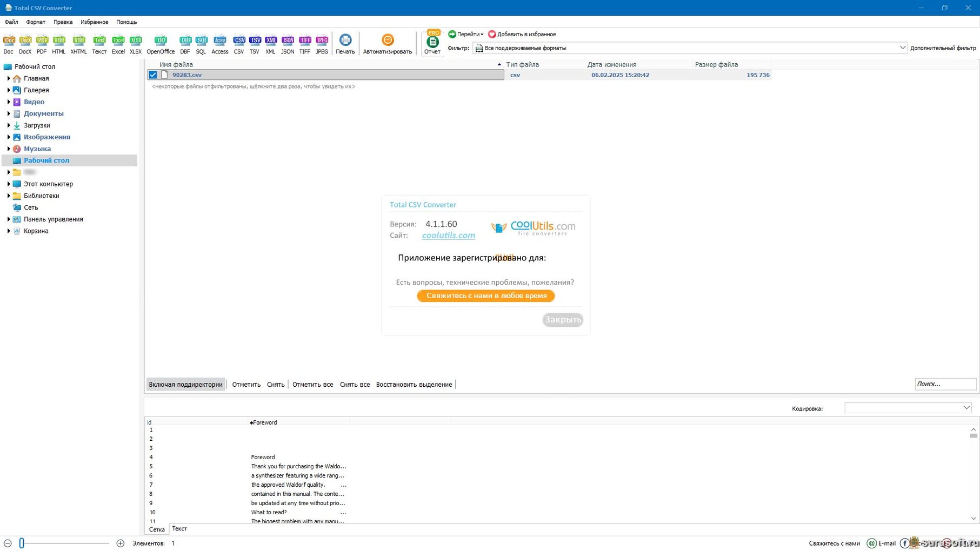Image resolution: width=980 pixels, height=551 pixels.
Task: Expand the Документы tree node
Action: [x=9, y=113]
